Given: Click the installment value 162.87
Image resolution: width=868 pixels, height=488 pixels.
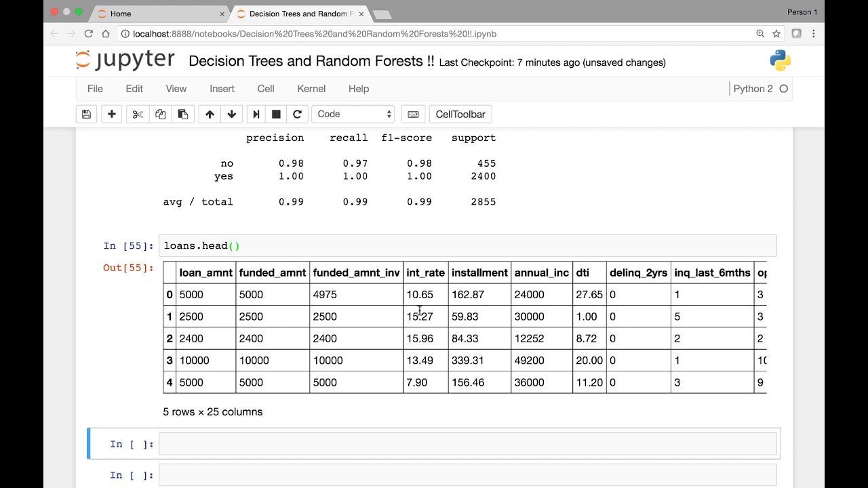Looking at the screenshot, I should 468,295.
